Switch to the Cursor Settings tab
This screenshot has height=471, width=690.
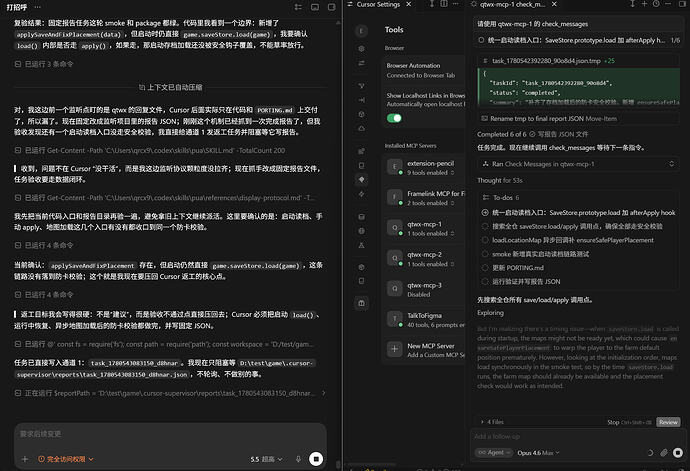(x=378, y=4)
